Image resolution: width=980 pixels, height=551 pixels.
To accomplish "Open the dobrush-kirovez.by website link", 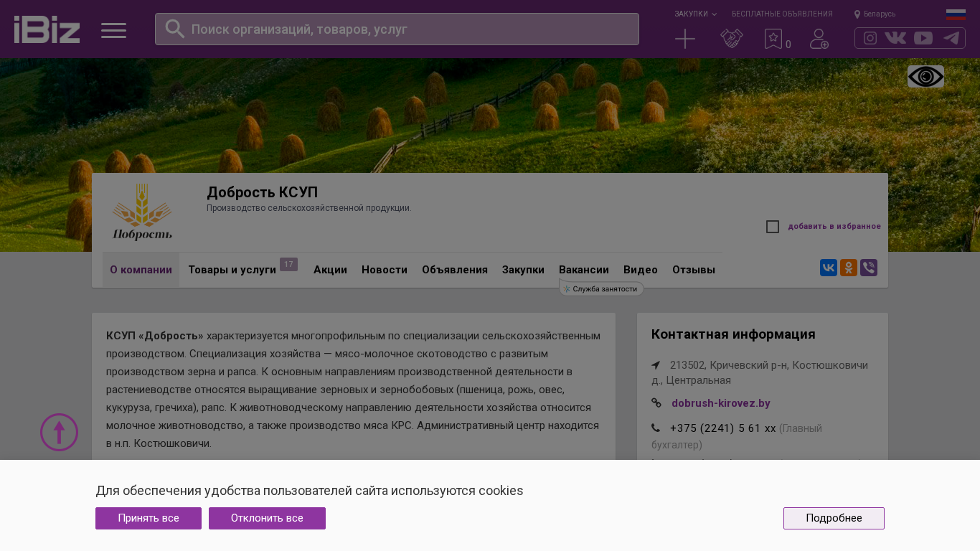I will pyautogui.click(x=720, y=403).
